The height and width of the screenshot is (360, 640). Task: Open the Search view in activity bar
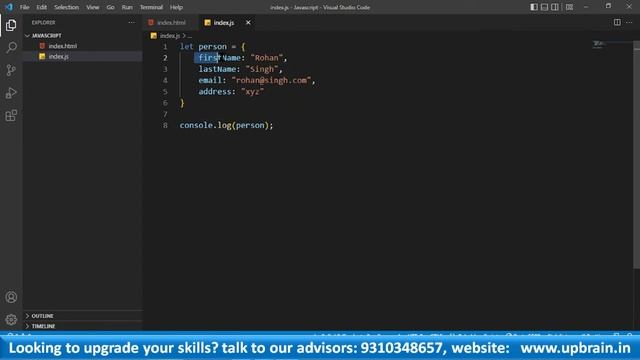pyautogui.click(x=11, y=47)
